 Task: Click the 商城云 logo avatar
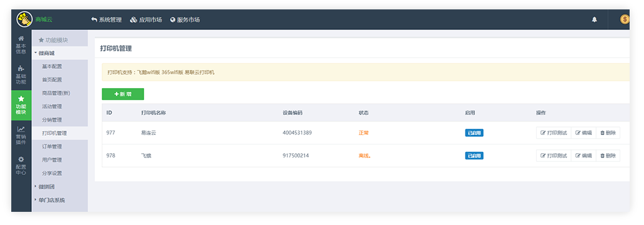click(x=24, y=19)
